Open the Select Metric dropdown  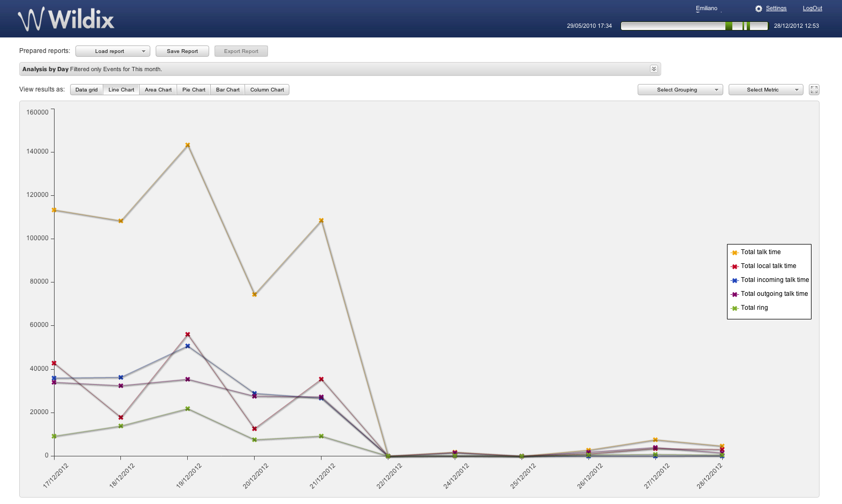766,90
